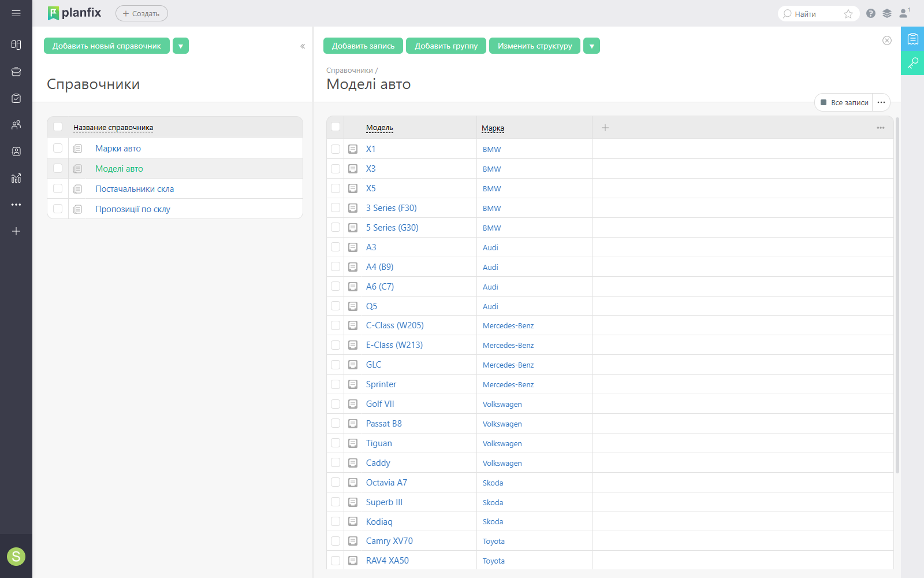Open record card icon for X1
924x578 pixels.
[353, 149]
